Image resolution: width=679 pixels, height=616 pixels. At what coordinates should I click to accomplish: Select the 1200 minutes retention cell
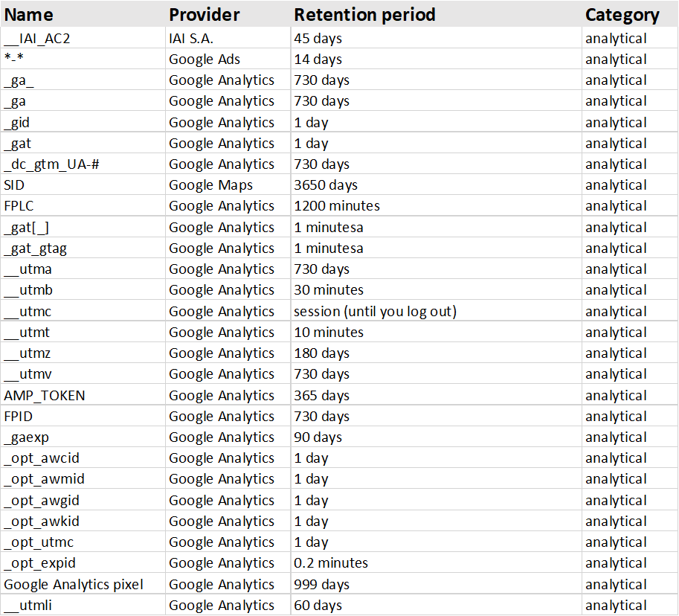click(x=336, y=206)
